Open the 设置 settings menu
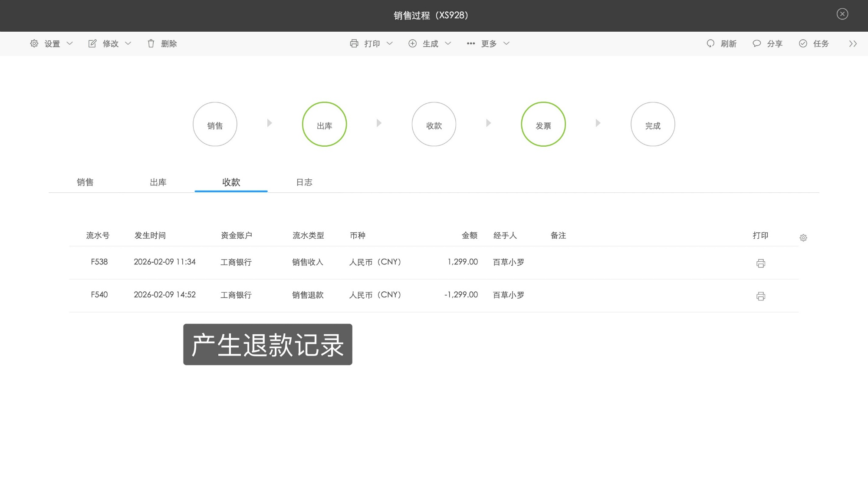Screen dimensions: 868x504 pos(51,43)
